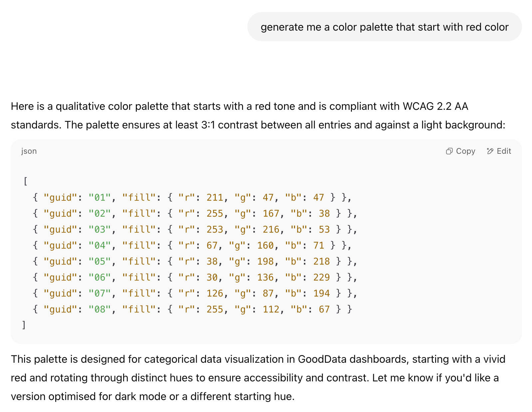Viewport: 532px width, 412px height.
Task: Click the opening bracket of the JSON array
Action: [x=25, y=181]
